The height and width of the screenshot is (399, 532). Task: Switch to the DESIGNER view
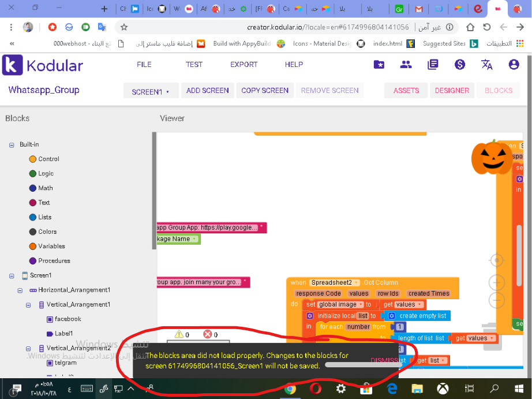[x=452, y=90]
